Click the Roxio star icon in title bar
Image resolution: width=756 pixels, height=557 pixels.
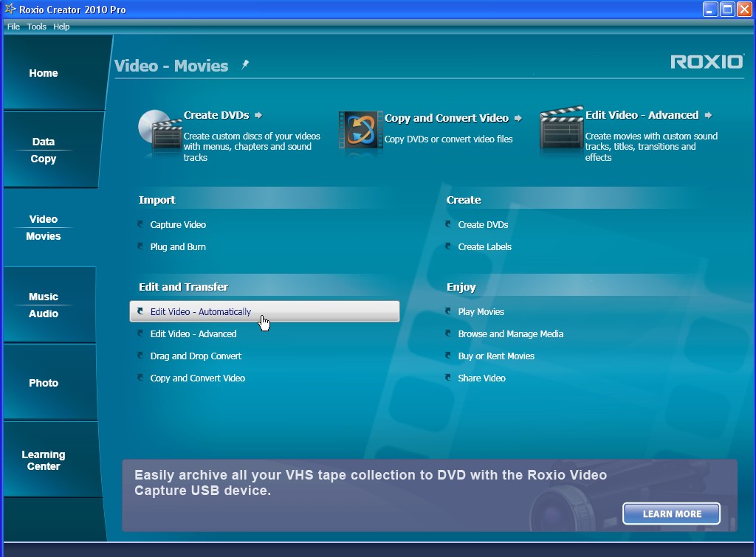coord(10,9)
